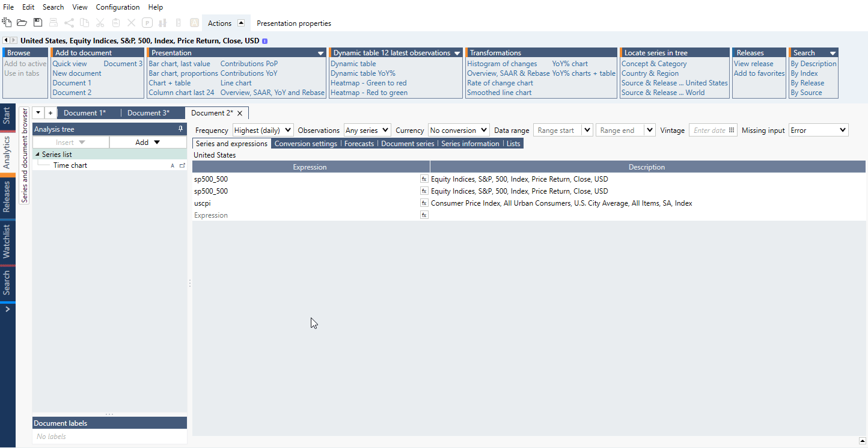
Task: Click the Share toolbar icon
Action: (69, 23)
